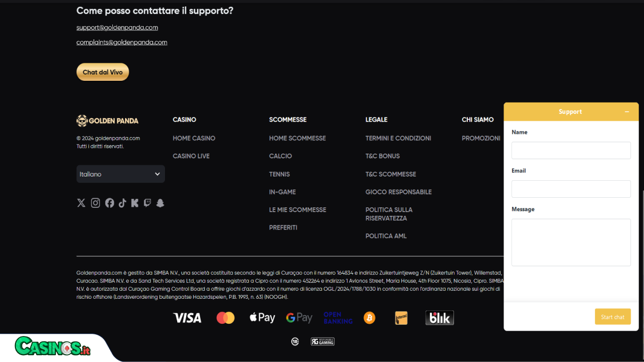Image resolution: width=644 pixels, height=362 pixels.
Task: Open Tennis footer link
Action: pyautogui.click(x=279, y=174)
